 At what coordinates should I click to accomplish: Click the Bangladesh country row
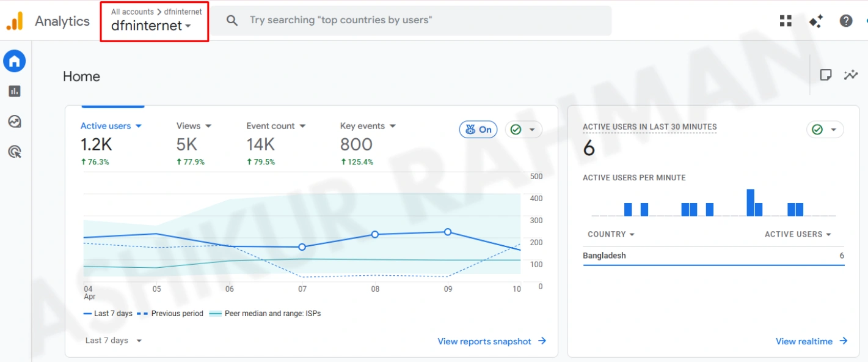[713, 256]
